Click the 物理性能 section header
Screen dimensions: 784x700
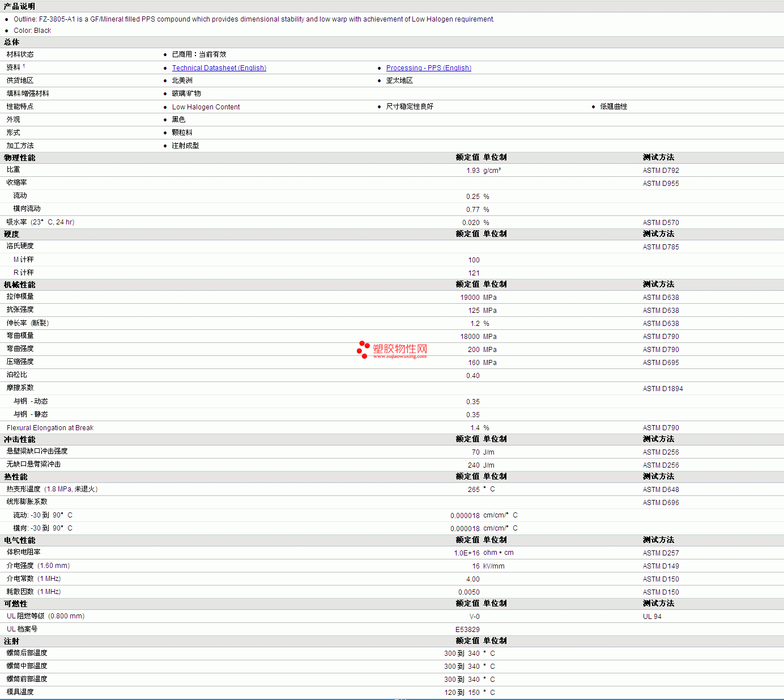[x=19, y=158]
